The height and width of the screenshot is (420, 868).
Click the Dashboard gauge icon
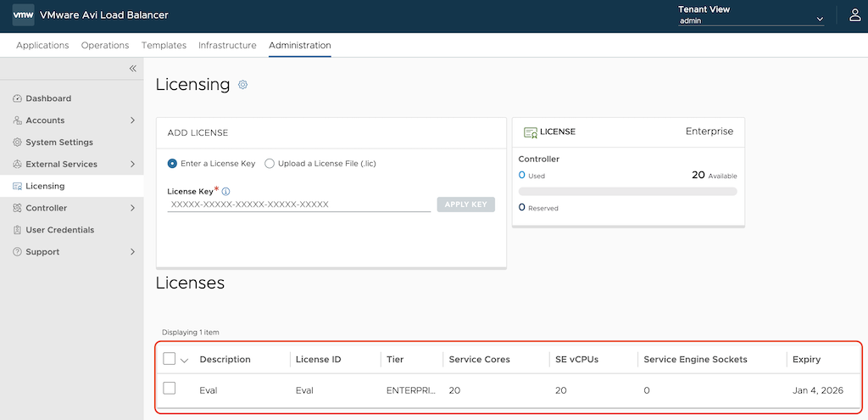click(x=17, y=98)
